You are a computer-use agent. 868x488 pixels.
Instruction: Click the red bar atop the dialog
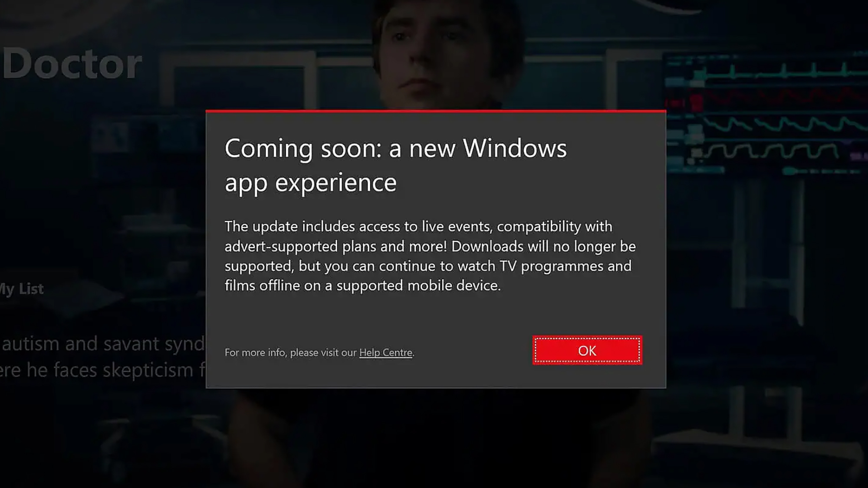436,111
